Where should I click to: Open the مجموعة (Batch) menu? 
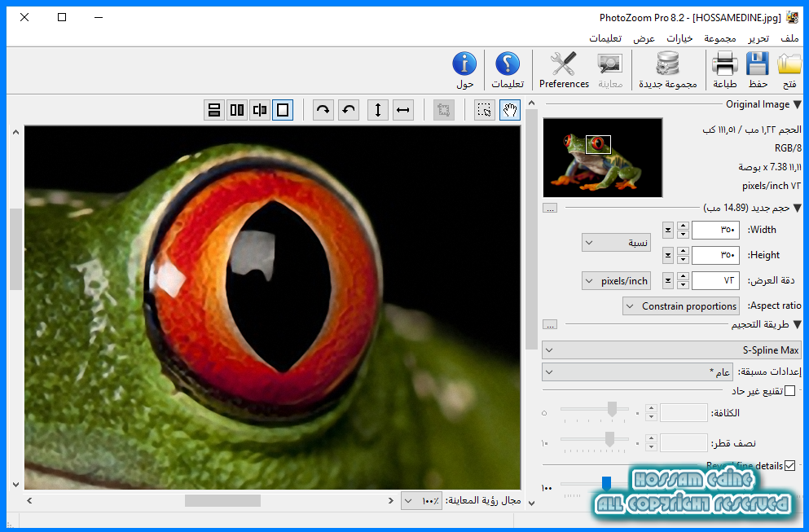click(719, 38)
